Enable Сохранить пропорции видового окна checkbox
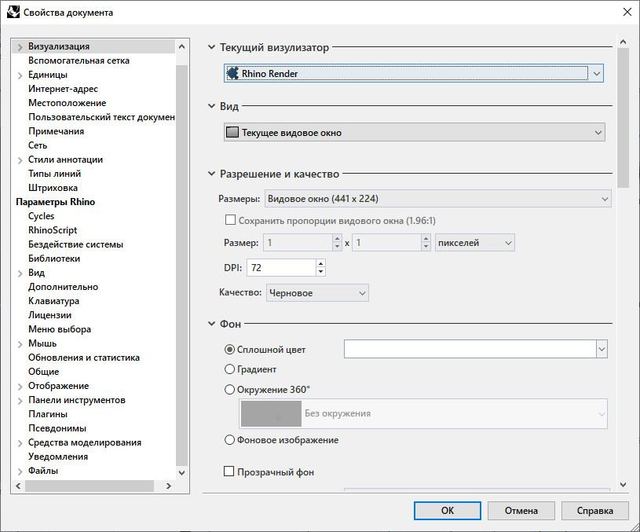The image size is (640, 532). pyautogui.click(x=231, y=220)
